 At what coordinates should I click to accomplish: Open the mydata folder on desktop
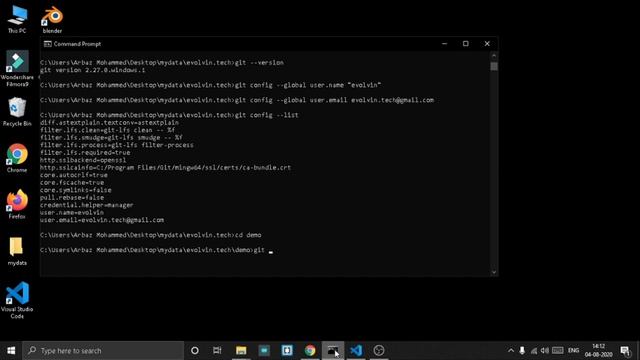click(x=17, y=251)
